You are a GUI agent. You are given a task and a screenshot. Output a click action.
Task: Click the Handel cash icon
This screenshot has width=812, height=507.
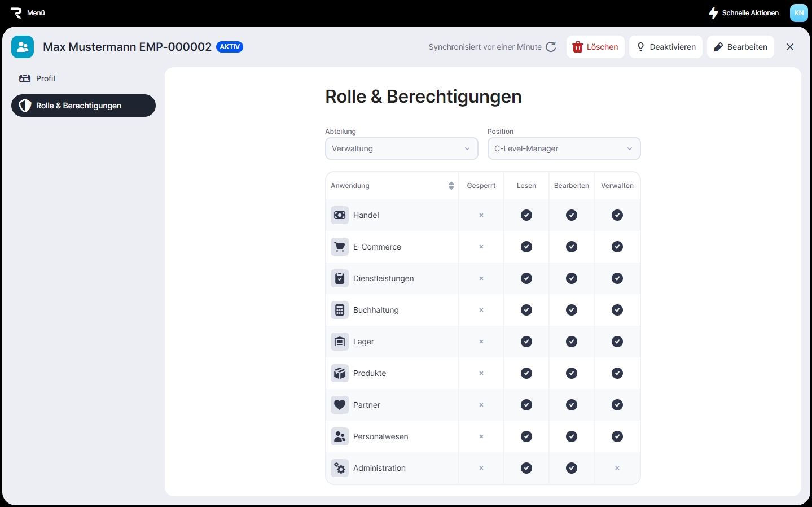tap(340, 215)
